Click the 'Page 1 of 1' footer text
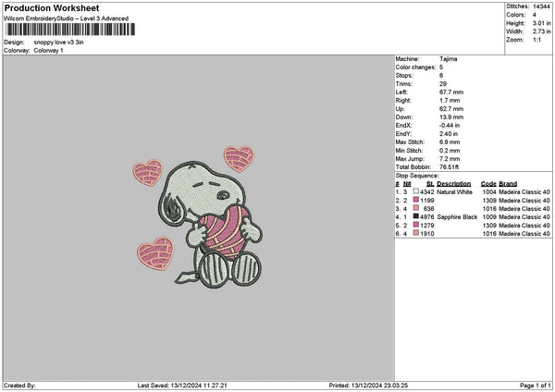This screenshot has height=392, width=555. coord(536,386)
